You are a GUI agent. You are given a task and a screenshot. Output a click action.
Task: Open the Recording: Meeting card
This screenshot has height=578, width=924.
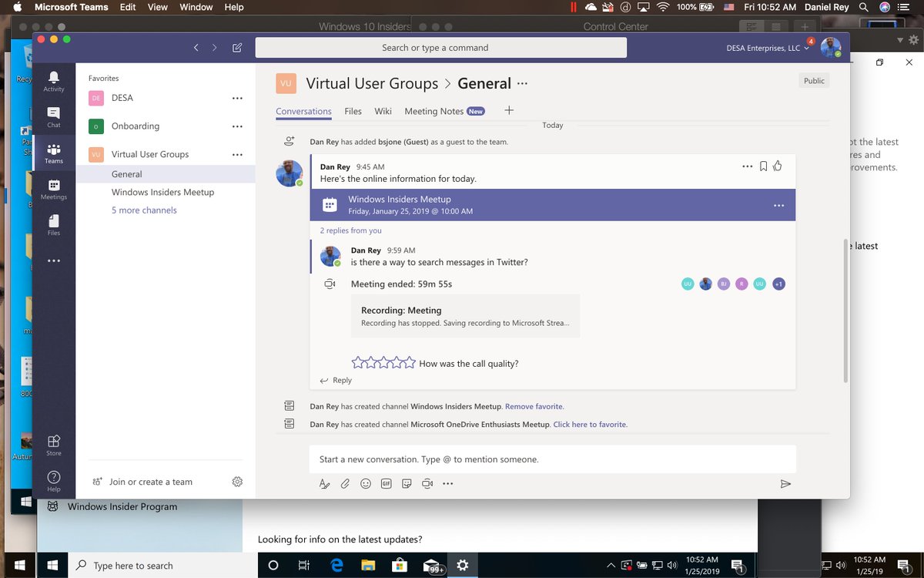(465, 316)
